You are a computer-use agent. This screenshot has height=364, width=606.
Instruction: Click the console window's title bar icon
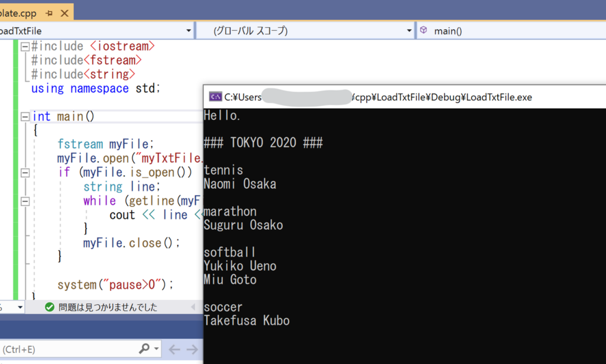[215, 97]
